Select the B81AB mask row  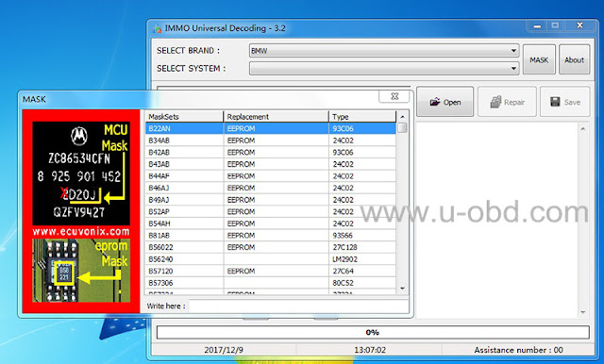(271, 236)
